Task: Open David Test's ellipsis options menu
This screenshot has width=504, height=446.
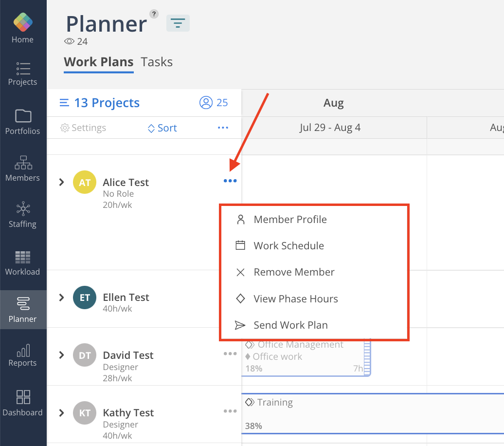Action: click(230, 354)
